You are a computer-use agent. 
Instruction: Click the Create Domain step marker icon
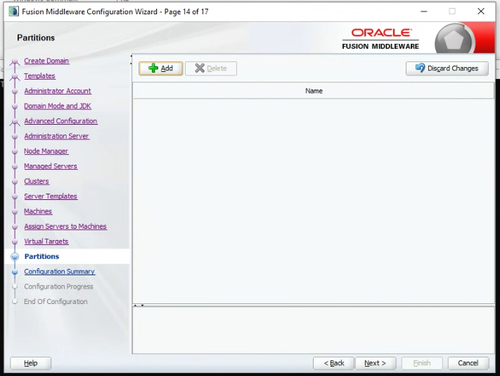[x=15, y=62]
